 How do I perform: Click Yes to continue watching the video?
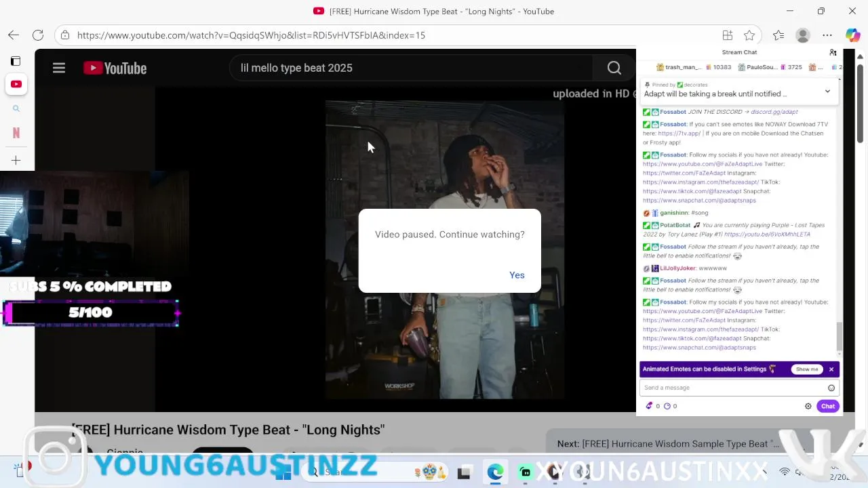(x=517, y=275)
